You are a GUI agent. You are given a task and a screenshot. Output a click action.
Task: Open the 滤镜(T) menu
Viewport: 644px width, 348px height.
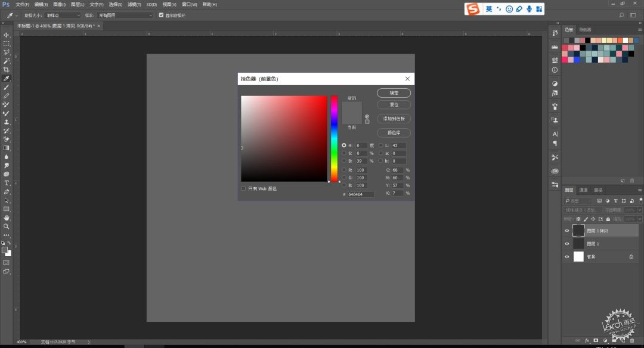coord(134,5)
